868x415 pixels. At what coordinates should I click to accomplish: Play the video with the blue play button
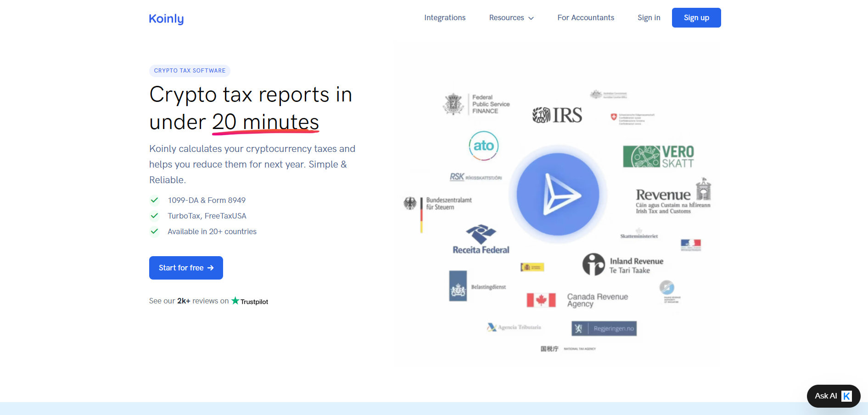pos(558,195)
